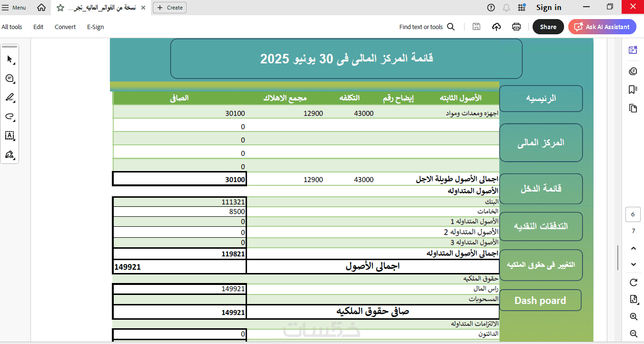Click the مجمع الاهلاك column header
Viewport: 644px width, 344px height.
pyautogui.click(x=285, y=98)
